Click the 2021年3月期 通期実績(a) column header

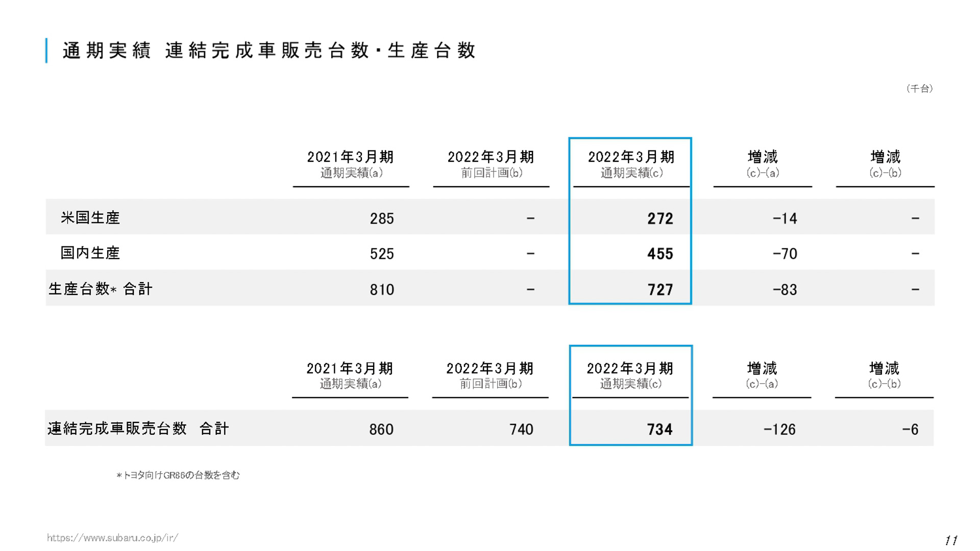(x=351, y=163)
